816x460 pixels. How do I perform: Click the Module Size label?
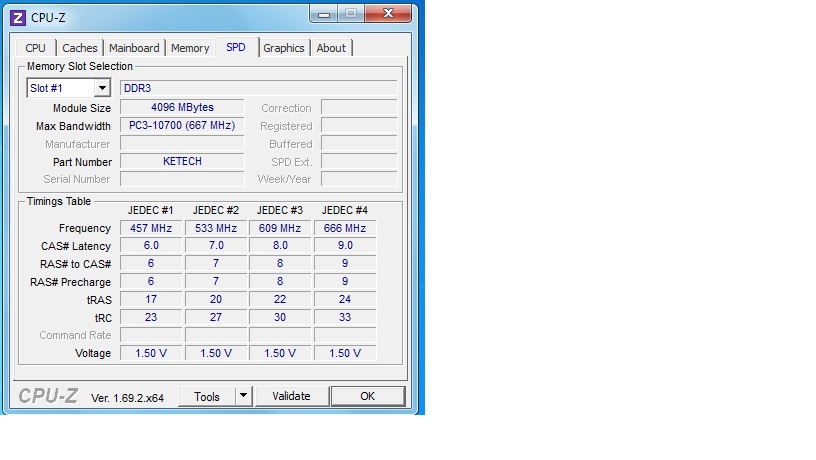point(82,108)
